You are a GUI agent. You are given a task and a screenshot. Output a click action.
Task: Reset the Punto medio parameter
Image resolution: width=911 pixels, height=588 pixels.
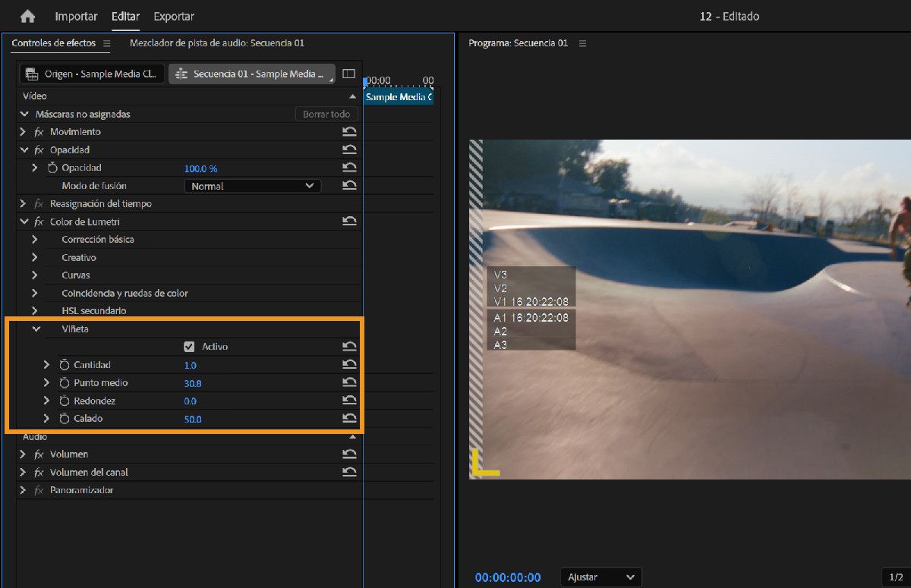pos(349,383)
